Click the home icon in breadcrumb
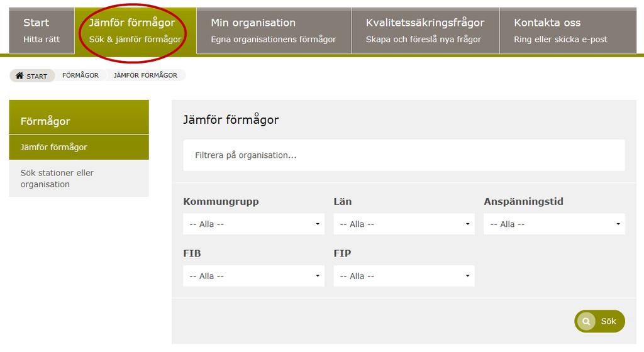Screen dimensions: 644x352 click(19, 75)
